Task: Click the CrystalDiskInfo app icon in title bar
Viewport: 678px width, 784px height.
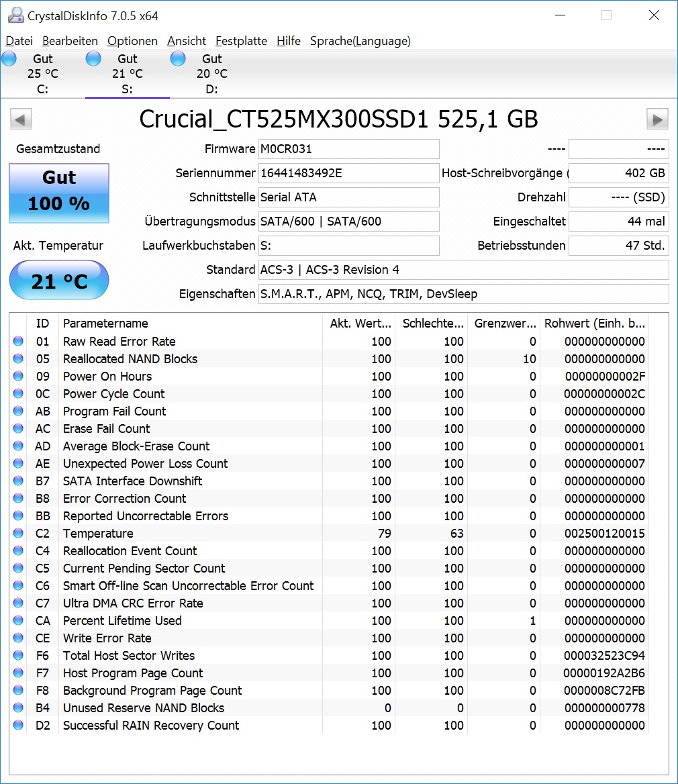Action: pos(15,15)
